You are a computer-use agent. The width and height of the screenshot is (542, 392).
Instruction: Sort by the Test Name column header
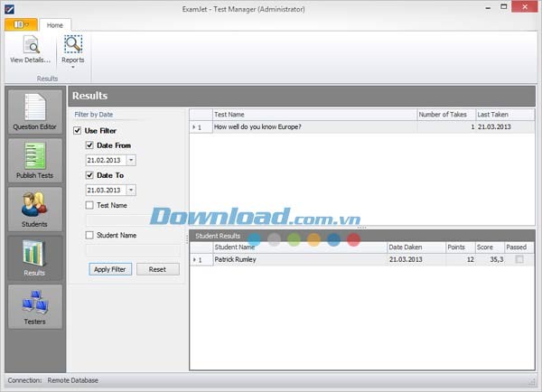coord(313,115)
